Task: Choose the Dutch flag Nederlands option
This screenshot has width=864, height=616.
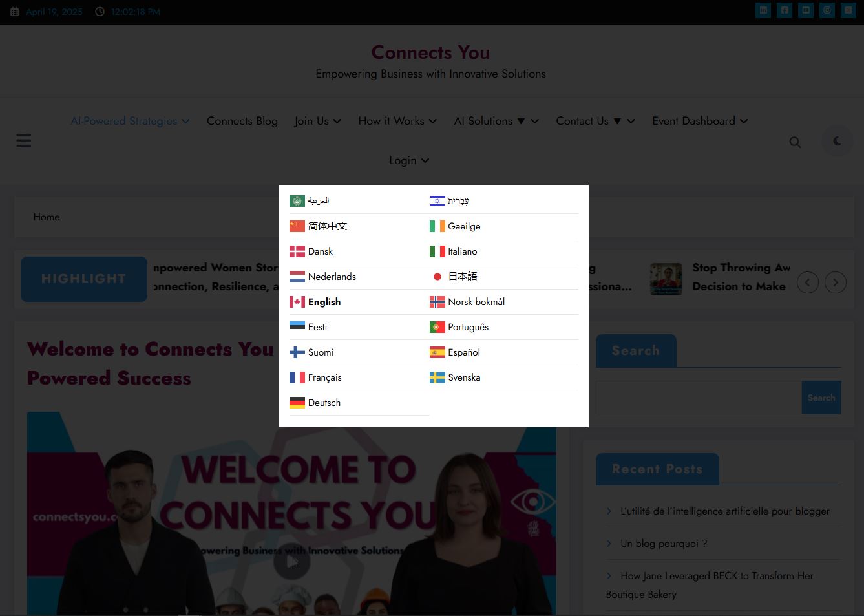Action: 323,277
